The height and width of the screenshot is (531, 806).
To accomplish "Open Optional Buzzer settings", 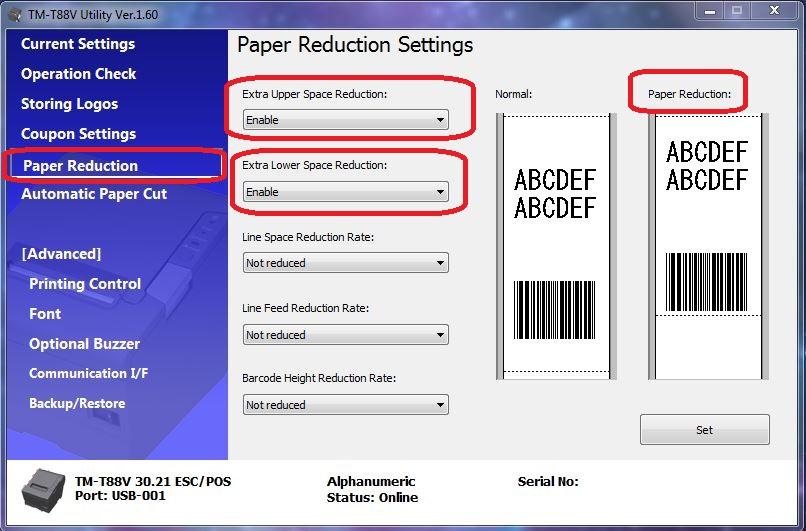I will (x=84, y=343).
